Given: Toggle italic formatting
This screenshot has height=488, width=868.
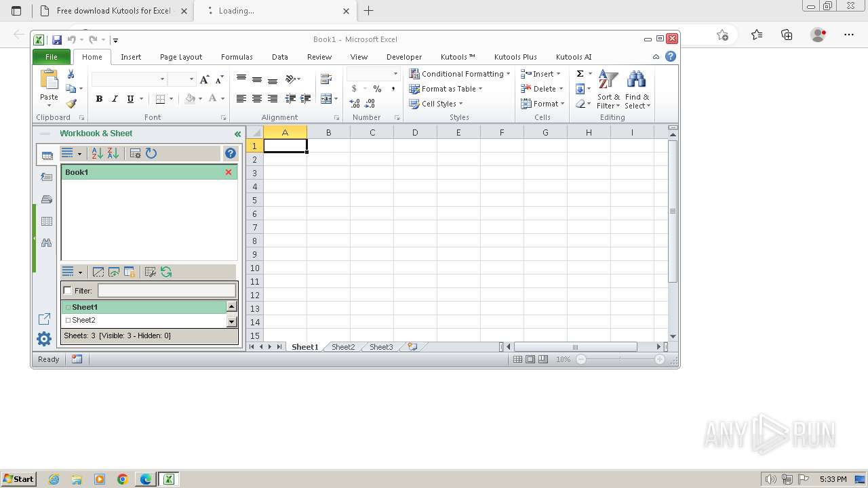Looking at the screenshot, I should [x=115, y=99].
